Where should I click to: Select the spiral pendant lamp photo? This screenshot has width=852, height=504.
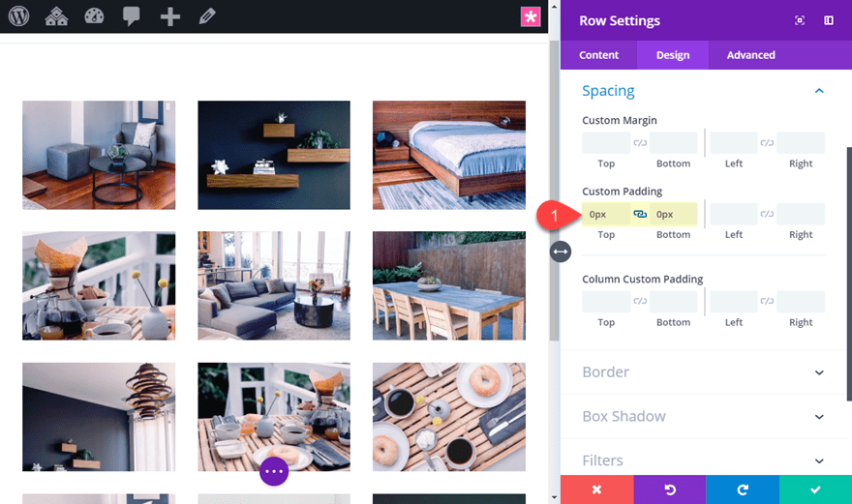(99, 417)
